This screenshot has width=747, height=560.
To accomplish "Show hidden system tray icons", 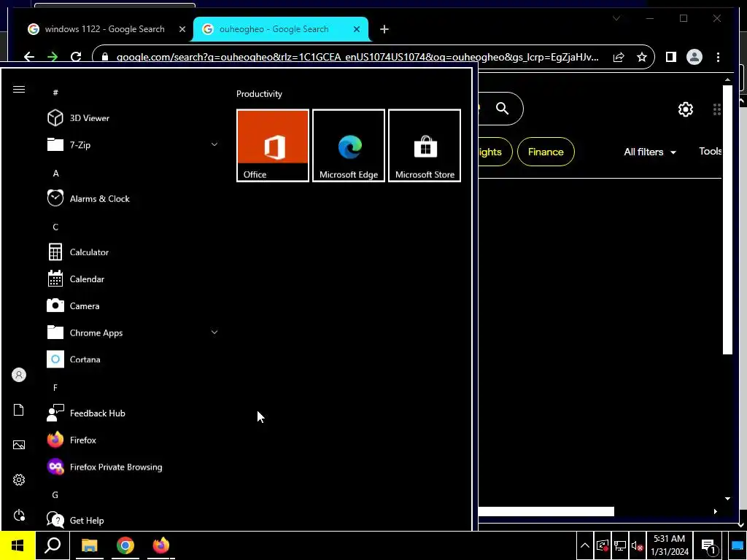I will [585, 545].
